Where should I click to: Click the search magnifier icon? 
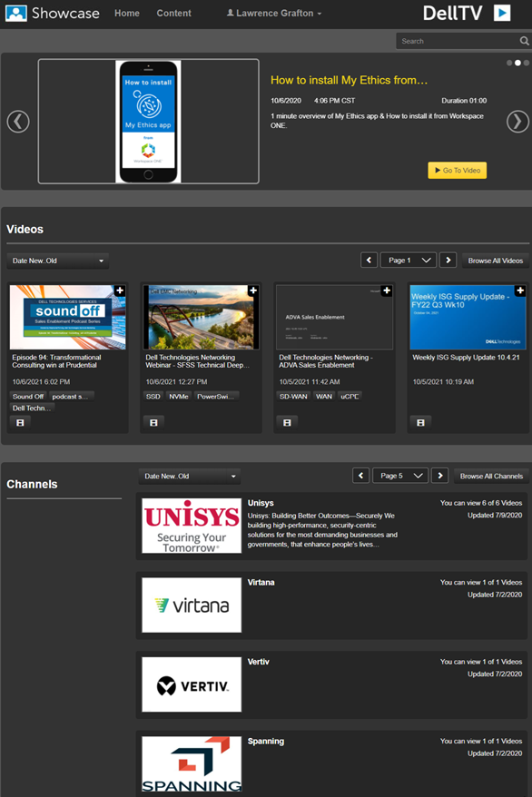click(524, 41)
